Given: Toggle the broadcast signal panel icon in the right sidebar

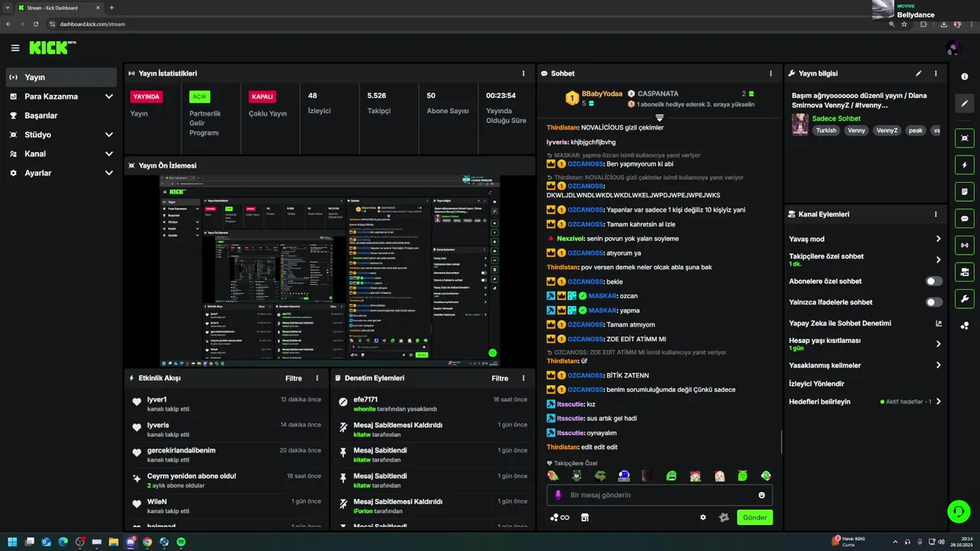Looking at the screenshot, I should pos(965,245).
